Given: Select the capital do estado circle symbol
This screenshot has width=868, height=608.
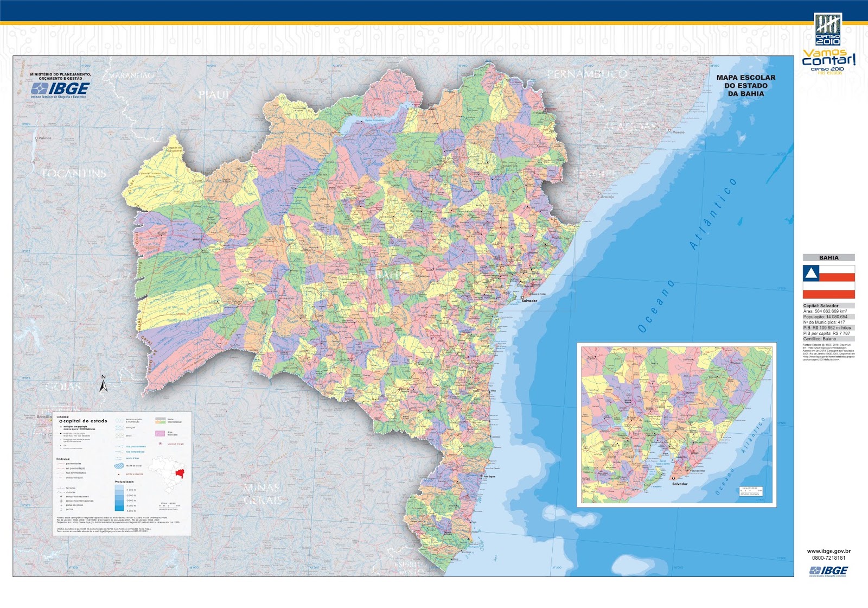Looking at the screenshot, I should pos(61,421).
